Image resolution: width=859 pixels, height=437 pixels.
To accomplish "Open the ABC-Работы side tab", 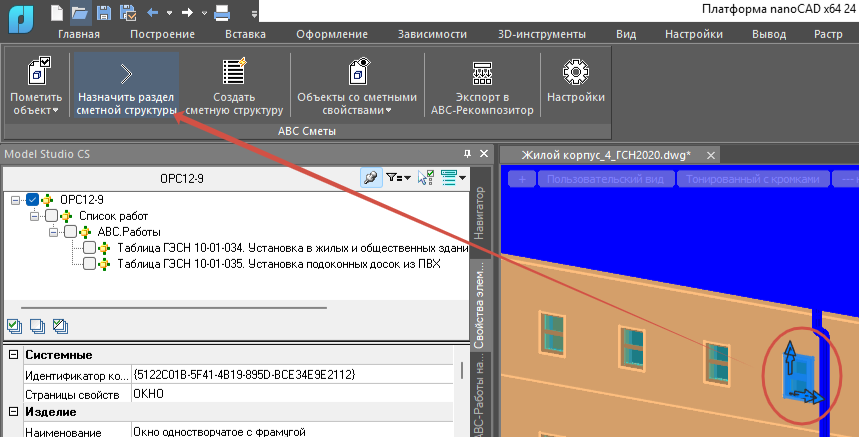I will pos(479,396).
